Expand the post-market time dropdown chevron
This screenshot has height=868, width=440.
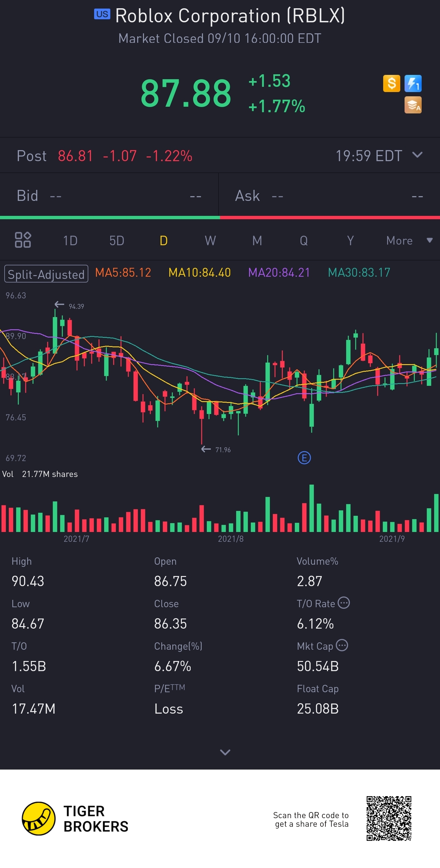(x=417, y=155)
